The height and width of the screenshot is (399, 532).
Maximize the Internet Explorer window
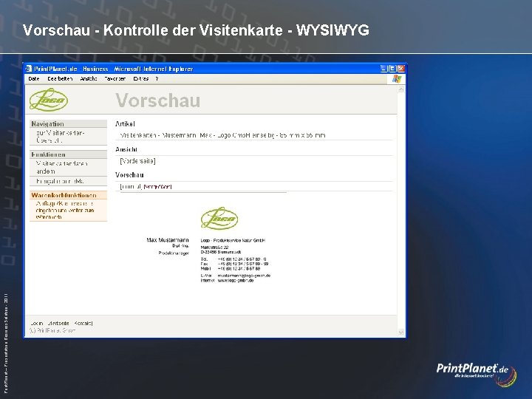[x=392, y=69]
